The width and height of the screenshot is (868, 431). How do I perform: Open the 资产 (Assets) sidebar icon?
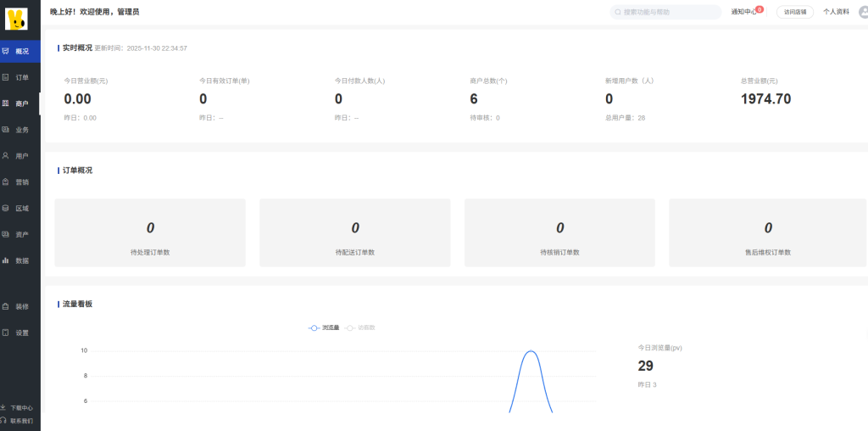6,234
